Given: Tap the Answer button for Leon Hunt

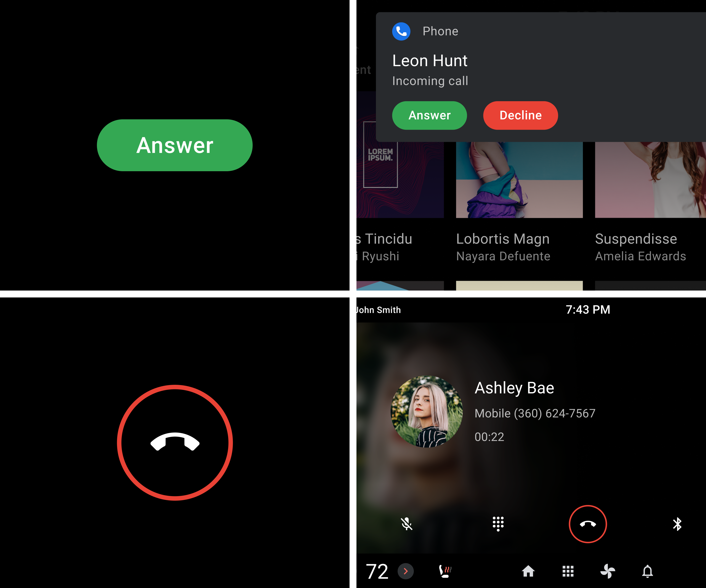Looking at the screenshot, I should point(430,115).
